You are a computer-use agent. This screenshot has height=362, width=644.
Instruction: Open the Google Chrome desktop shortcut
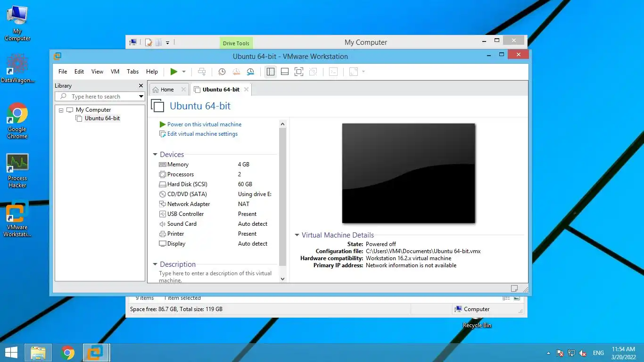pos(17,121)
